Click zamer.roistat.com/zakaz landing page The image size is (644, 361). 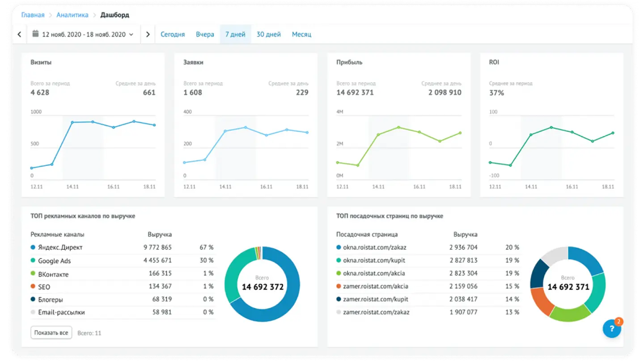pyautogui.click(x=376, y=312)
